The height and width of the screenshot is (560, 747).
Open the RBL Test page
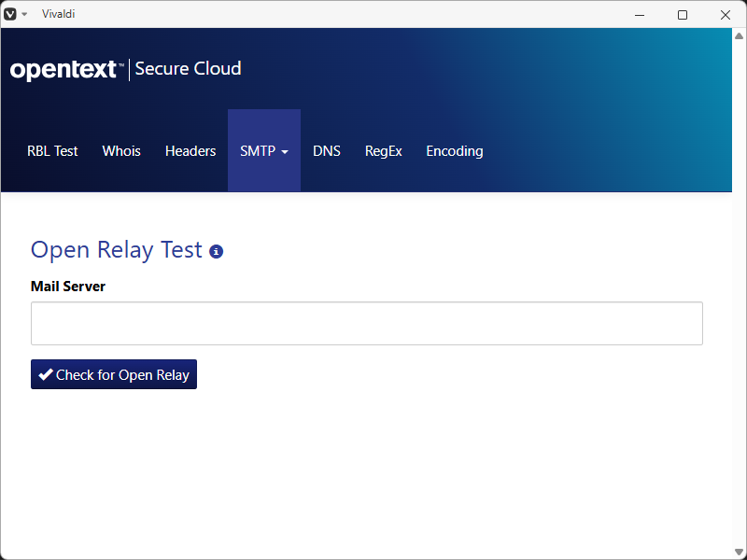click(52, 151)
